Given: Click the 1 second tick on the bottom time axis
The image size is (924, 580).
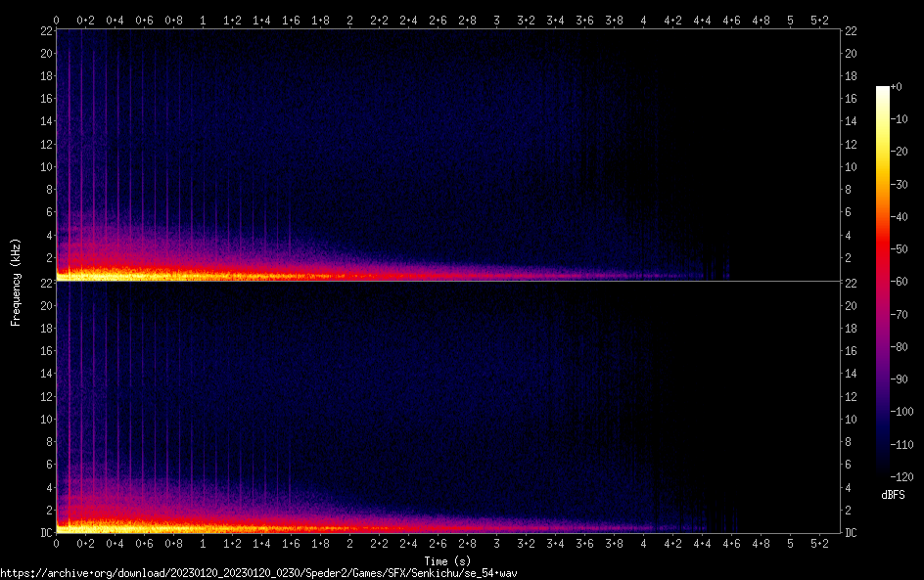Looking at the screenshot, I should point(203,543).
